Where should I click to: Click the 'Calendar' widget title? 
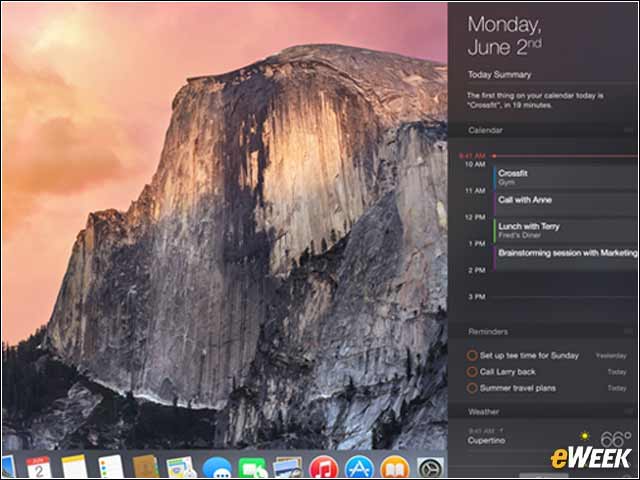click(485, 131)
